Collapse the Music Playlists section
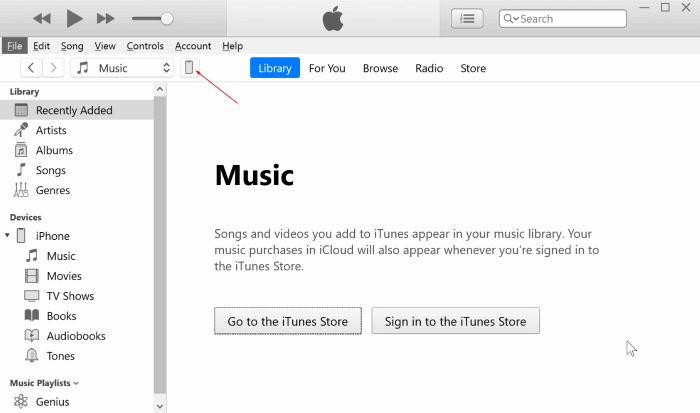This screenshot has height=413, width=700. coord(76,383)
